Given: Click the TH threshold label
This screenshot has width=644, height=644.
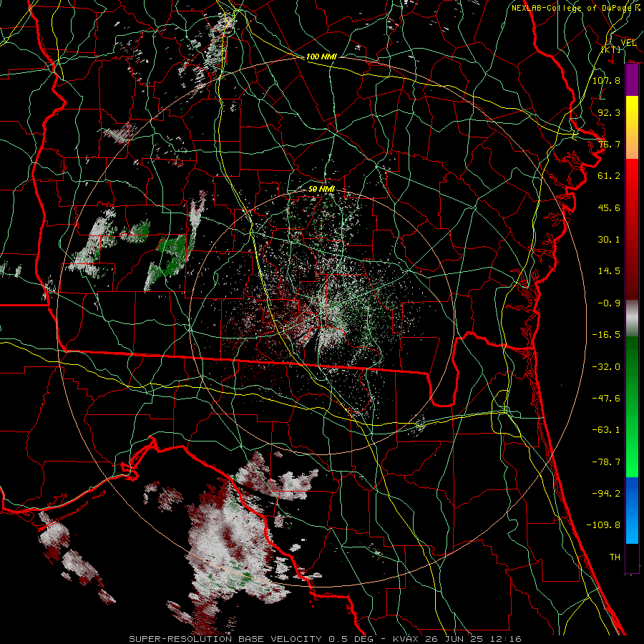Looking at the screenshot, I should (x=615, y=557).
